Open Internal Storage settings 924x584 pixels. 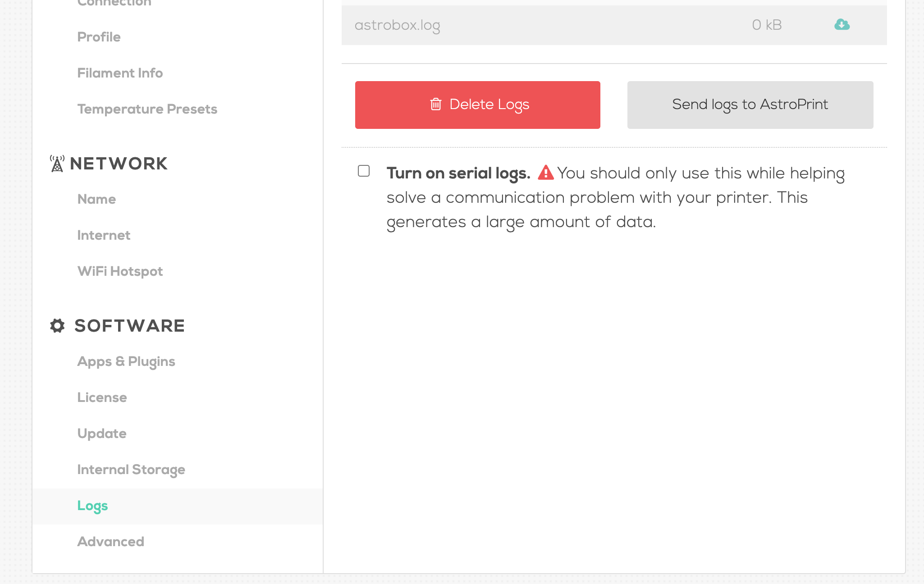[x=131, y=470]
